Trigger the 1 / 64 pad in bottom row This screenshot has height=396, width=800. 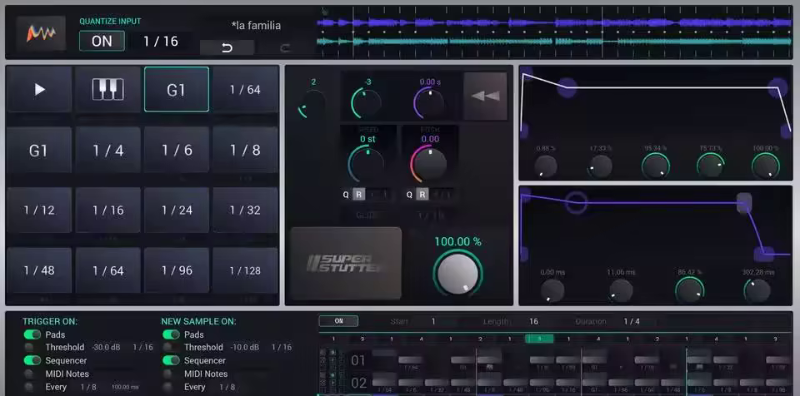[x=108, y=270]
